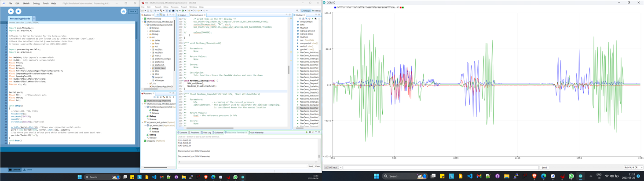This screenshot has width=644, height=181.
Task: Select the pmod_nav.c editor tab
Action: [x=197, y=15]
